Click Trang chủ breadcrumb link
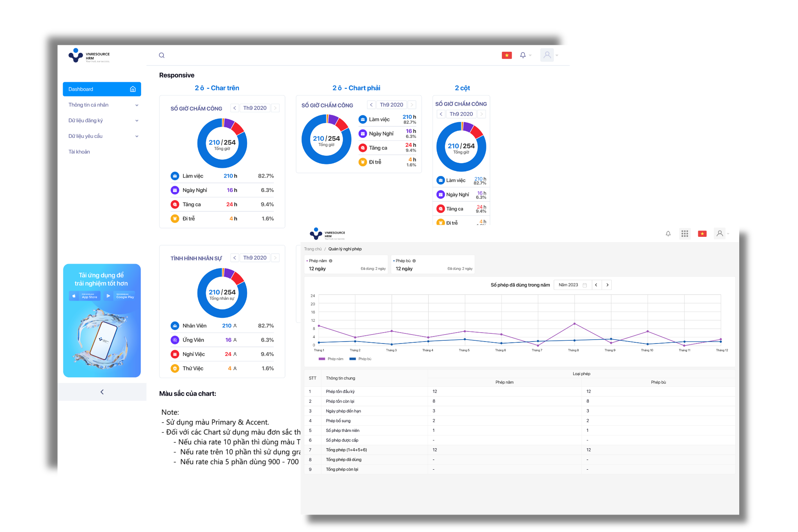798x532 pixels. [x=313, y=249]
